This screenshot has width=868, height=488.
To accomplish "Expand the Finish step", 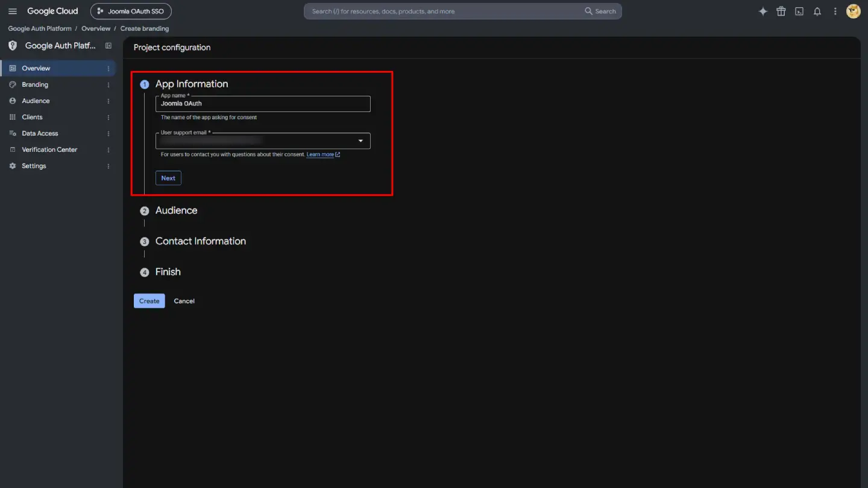I will pos(168,272).
